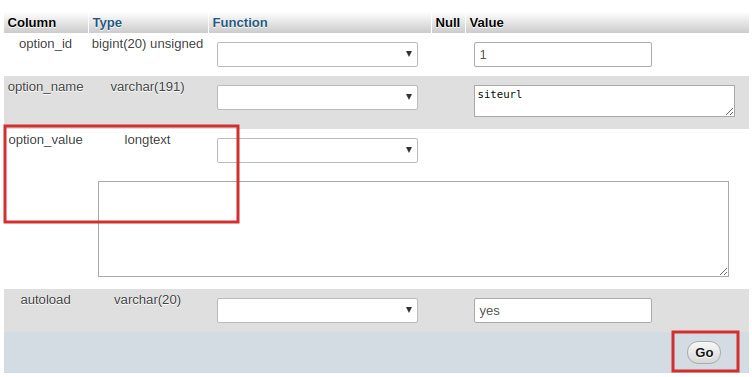Click the autoload column label
Screen dimensions: 752x377
point(46,300)
